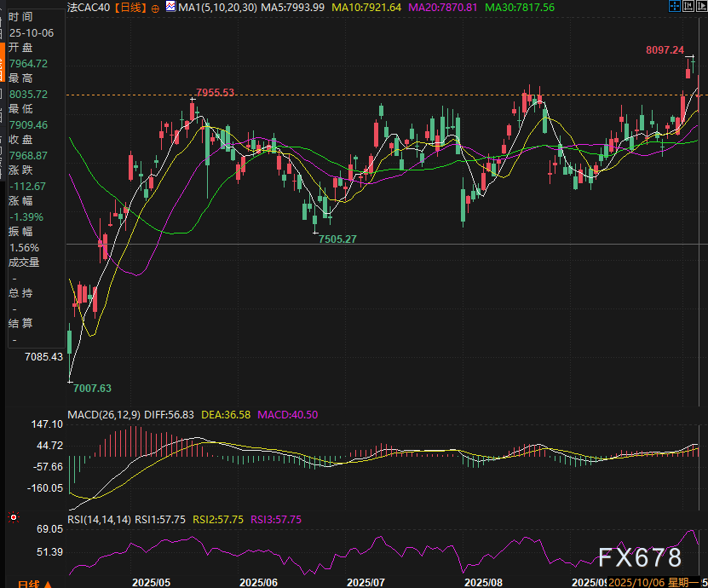The height and width of the screenshot is (588, 708).
Task: Click the green MA30:7817.56 legend
Action: (520, 8)
